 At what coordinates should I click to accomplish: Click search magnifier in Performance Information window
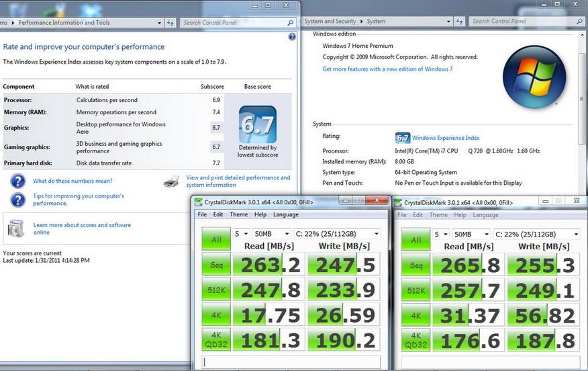290,23
